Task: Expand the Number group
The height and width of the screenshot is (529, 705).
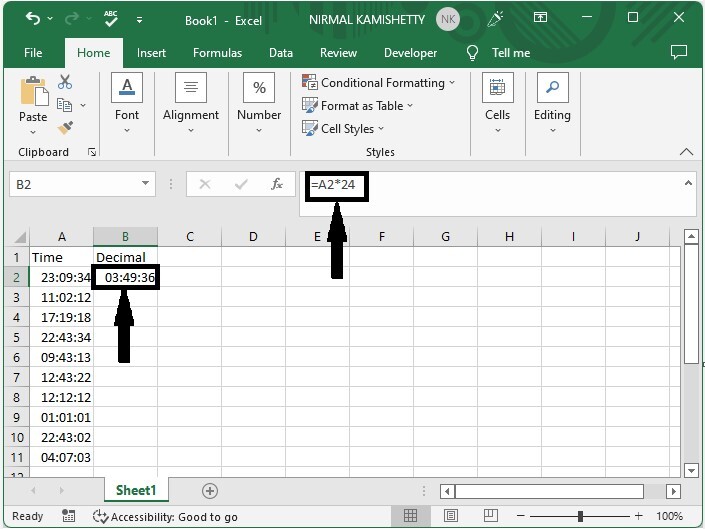Action: click(x=259, y=103)
